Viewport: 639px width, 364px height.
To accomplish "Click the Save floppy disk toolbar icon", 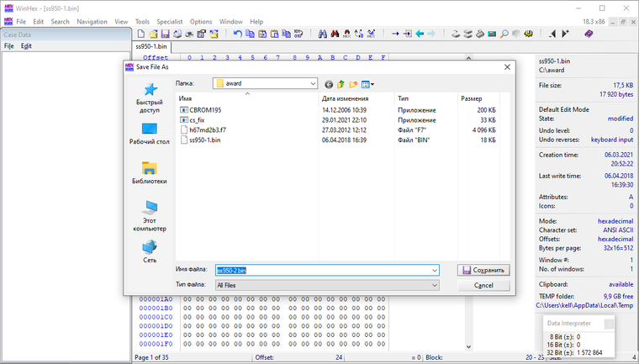I will click(165, 34).
